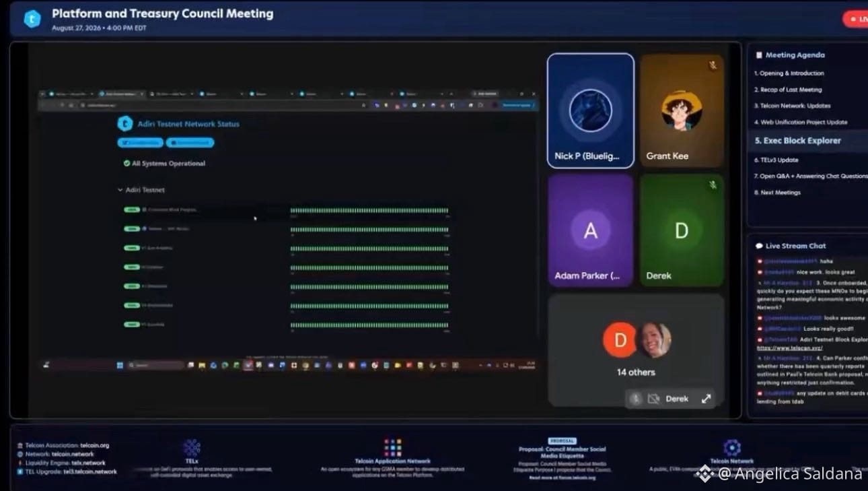Click the muted mic icon on the green Derek tile
The height and width of the screenshot is (491, 868).
[713, 185]
